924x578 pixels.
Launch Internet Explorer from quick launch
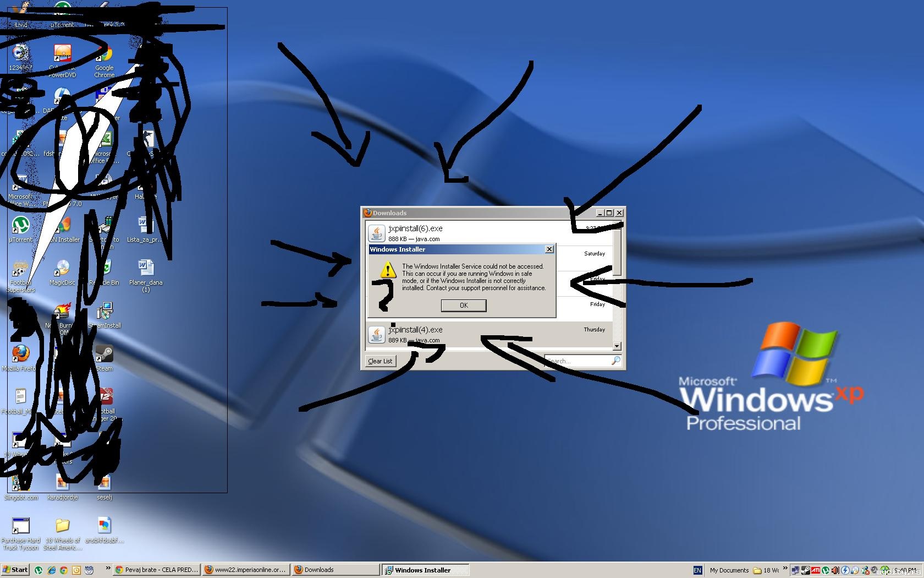click(51, 570)
